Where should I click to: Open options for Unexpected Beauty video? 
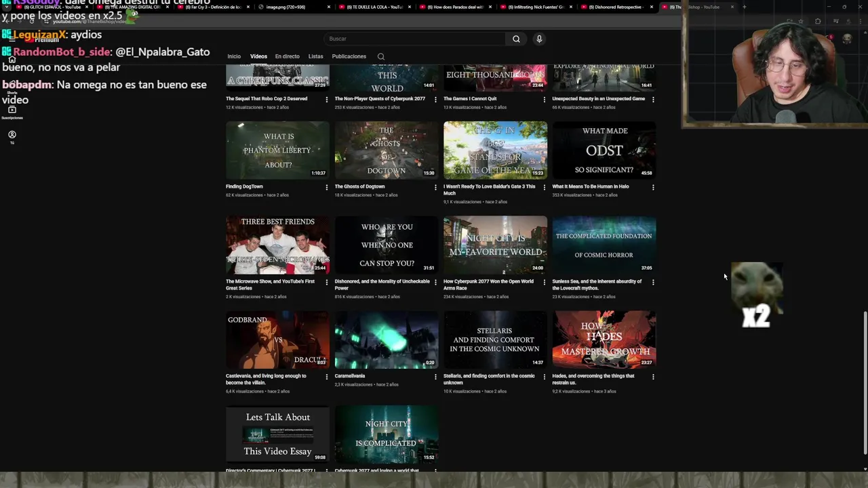[653, 100]
